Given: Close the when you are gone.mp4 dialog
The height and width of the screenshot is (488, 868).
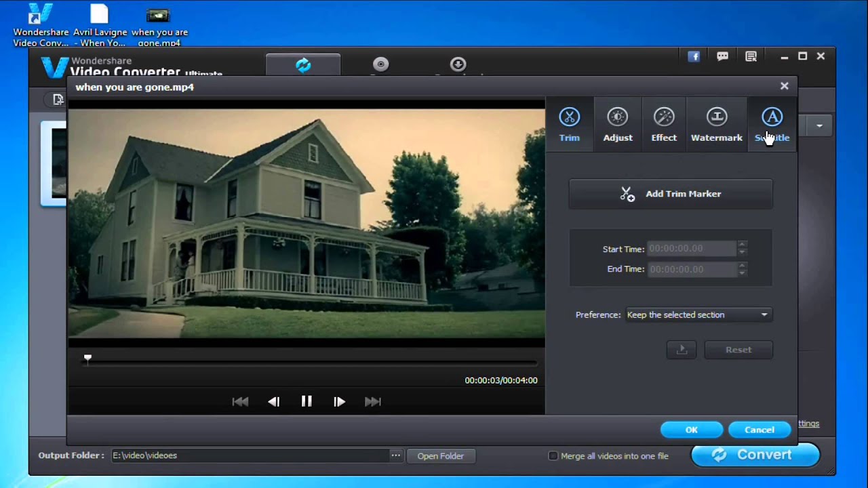Looking at the screenshot, I should [x=785, y=86].
